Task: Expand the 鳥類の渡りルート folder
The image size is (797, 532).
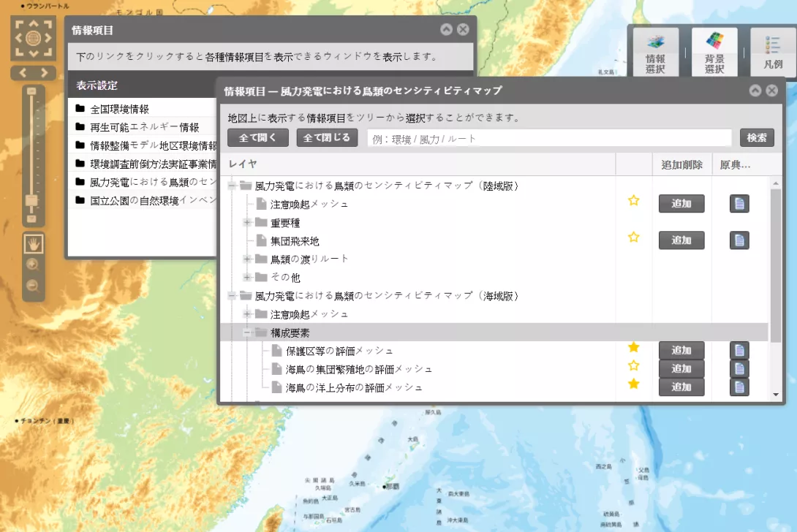Action: point(247,259)
